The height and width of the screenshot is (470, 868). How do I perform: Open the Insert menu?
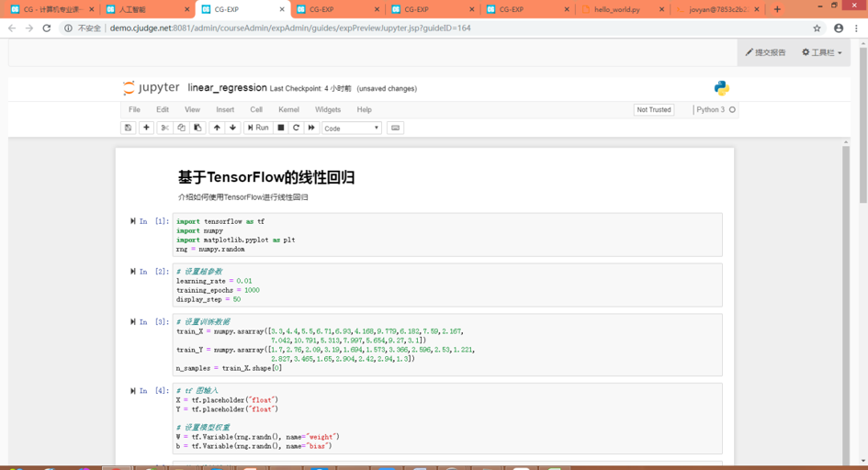[225, 109]
